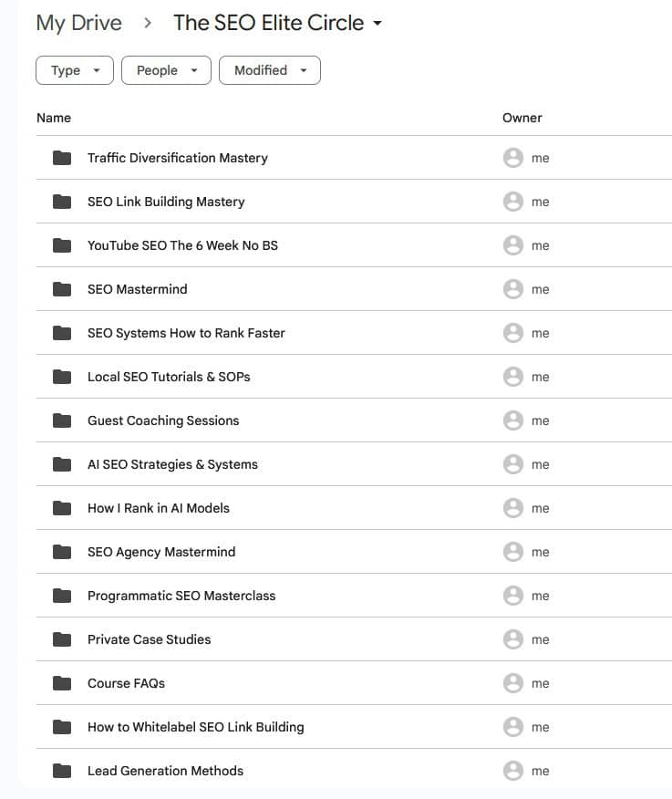The image size is (672, 799).
Task: Click the folder icon beside Traffic Diversification Mastery
Action: pos(62,158)
